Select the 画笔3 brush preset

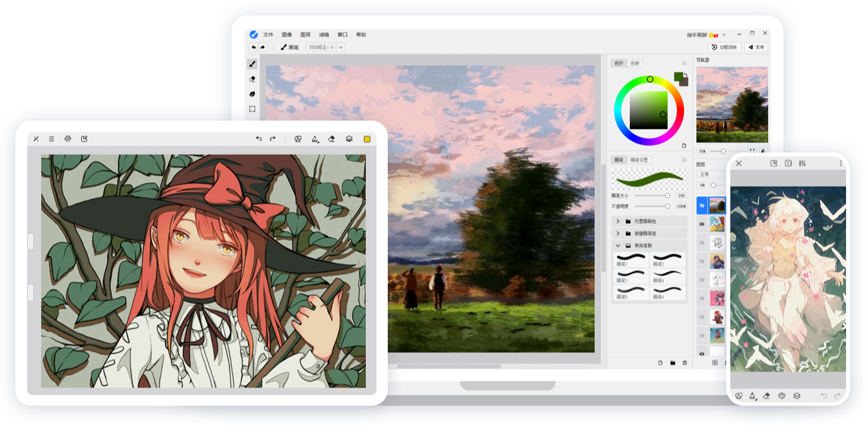pyautogui.click(x=630, y=274)
